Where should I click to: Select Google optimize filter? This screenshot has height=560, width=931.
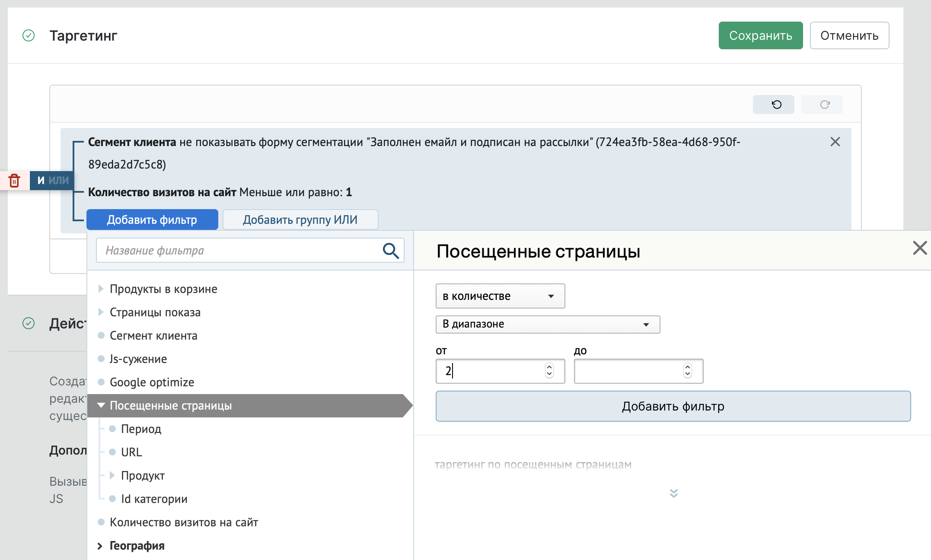pyautogui.click(x=152, y=382)
